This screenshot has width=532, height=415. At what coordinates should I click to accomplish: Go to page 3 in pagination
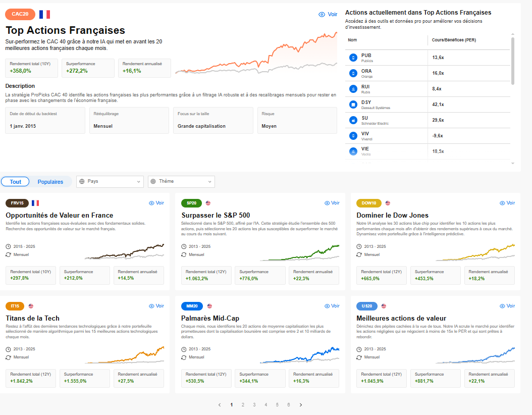click(x=254, y=405)
